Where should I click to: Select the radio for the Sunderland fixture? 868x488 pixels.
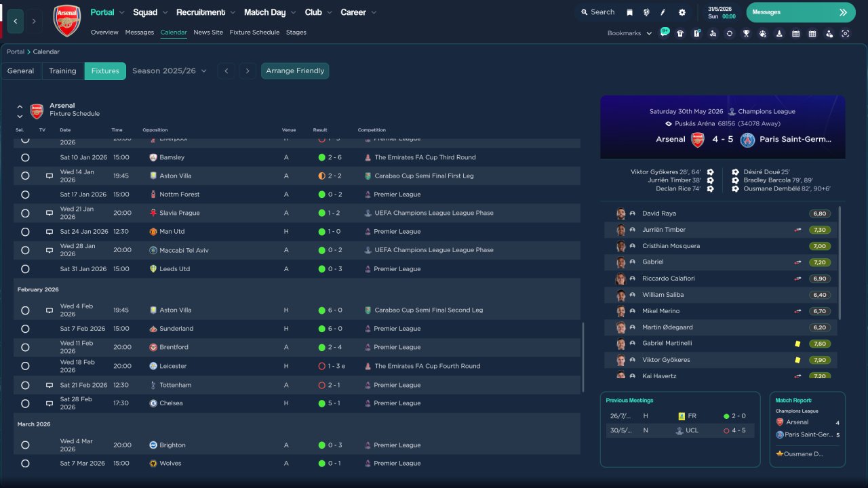(x=25, y=329)
